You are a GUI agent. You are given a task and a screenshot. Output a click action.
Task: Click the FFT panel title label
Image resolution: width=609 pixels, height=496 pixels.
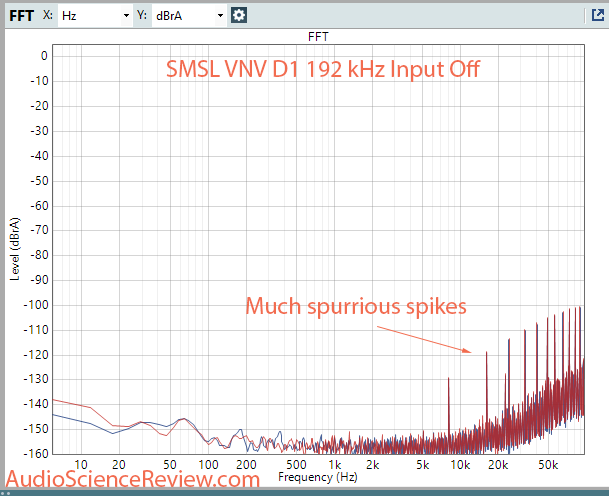tap(21, 16)
